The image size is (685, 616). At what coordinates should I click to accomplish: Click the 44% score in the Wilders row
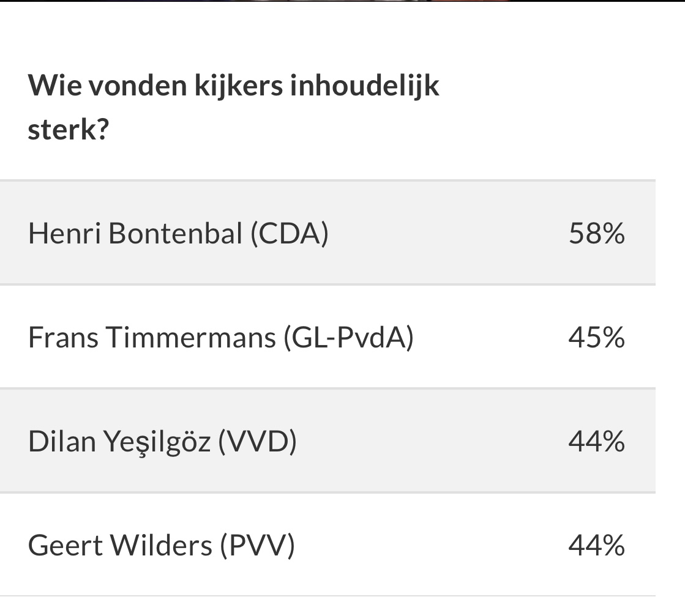596,545
